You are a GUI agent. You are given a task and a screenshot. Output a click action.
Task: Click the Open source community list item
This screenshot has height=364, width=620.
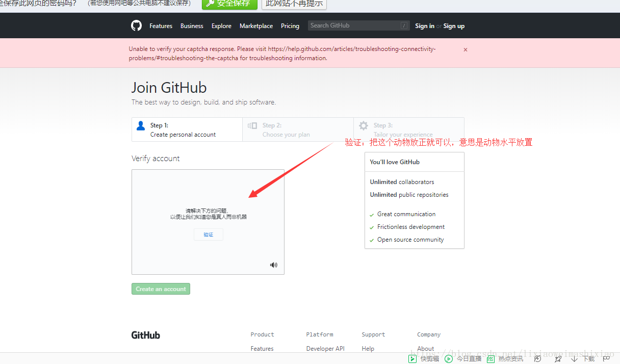pos(410,240)
